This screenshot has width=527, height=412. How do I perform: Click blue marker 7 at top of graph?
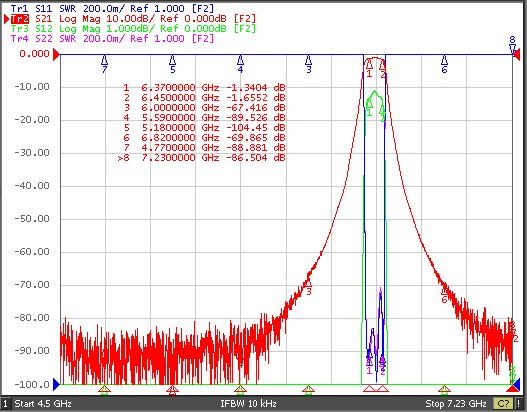[x=105, y=64]
